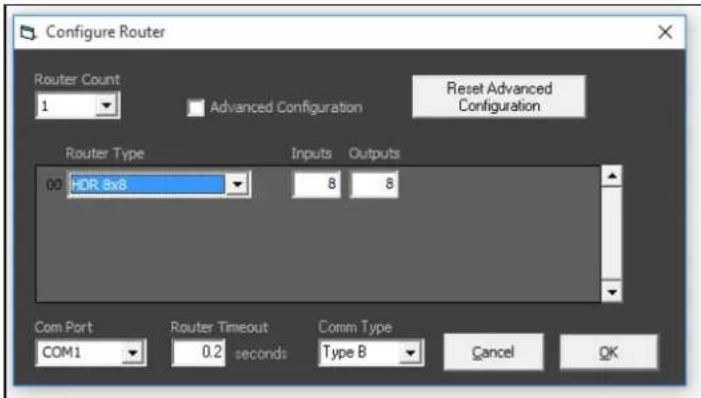
Task: Click the Router Timeout label
Action: (219, 327)
